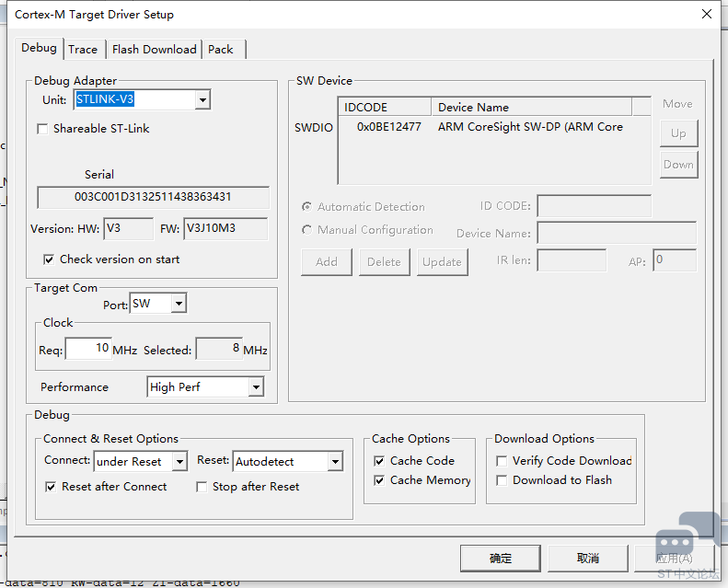The image size is (728, 588).
Task: Click the Add device button
Action: coord(327,262)
